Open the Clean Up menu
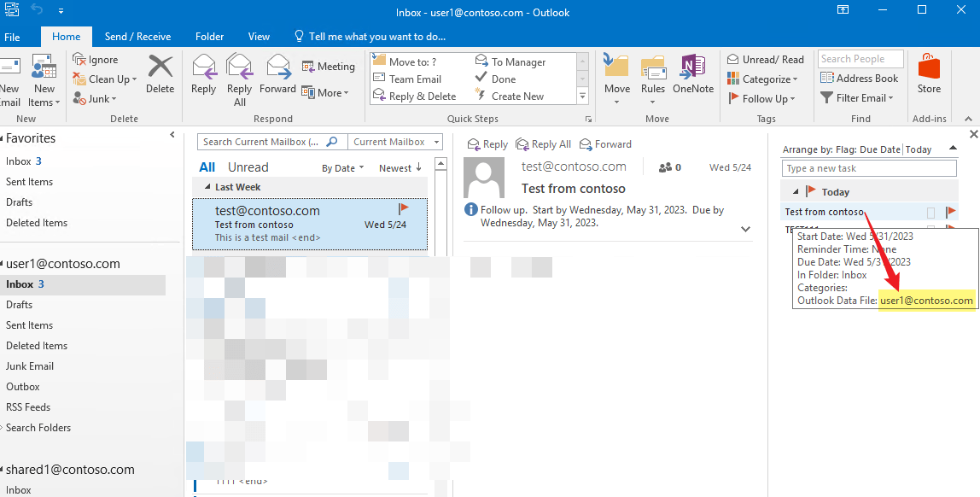Image resolution: width=980 pixels, height=497 pixels. [104, 79]
